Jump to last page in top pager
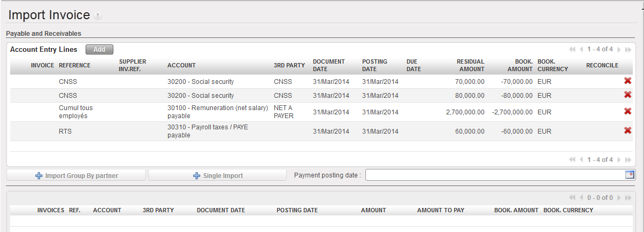Screen dimensions: 644x232 pyautogui.click(x=628, y=49)
